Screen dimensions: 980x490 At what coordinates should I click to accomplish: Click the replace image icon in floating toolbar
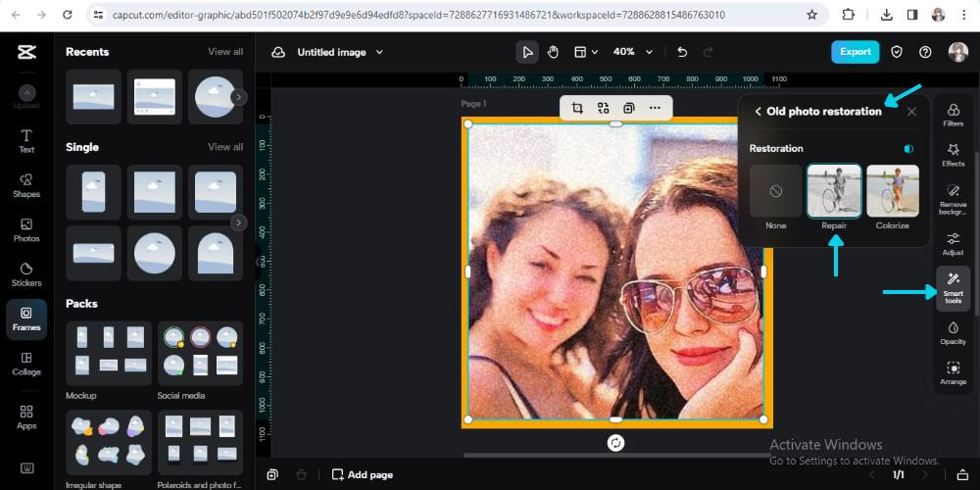[603, 108]
